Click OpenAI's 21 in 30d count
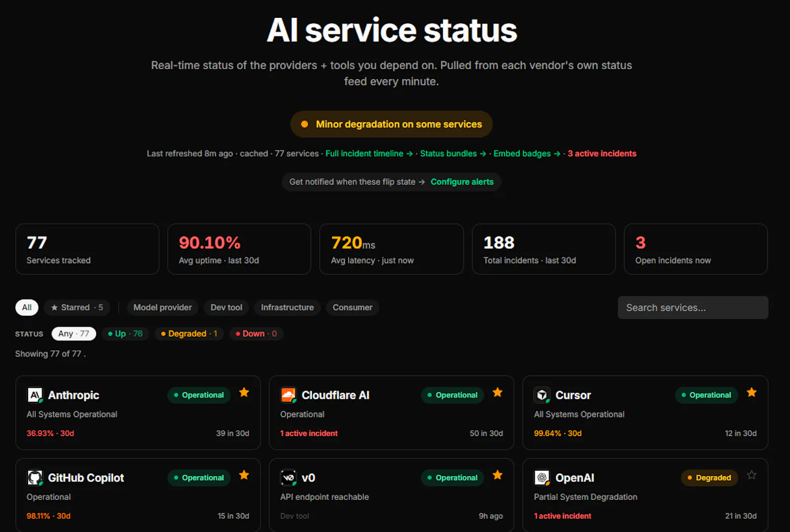790x532 pixels. (741, 516)
